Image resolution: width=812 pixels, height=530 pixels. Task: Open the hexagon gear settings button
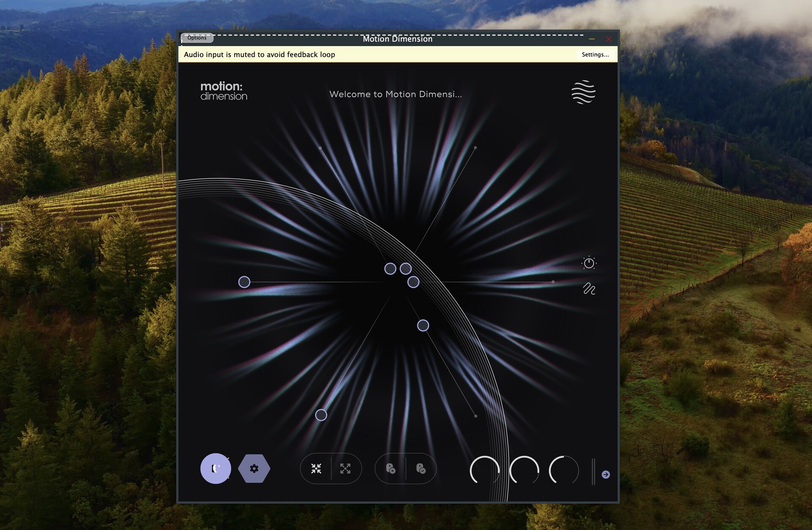point(254,468)
